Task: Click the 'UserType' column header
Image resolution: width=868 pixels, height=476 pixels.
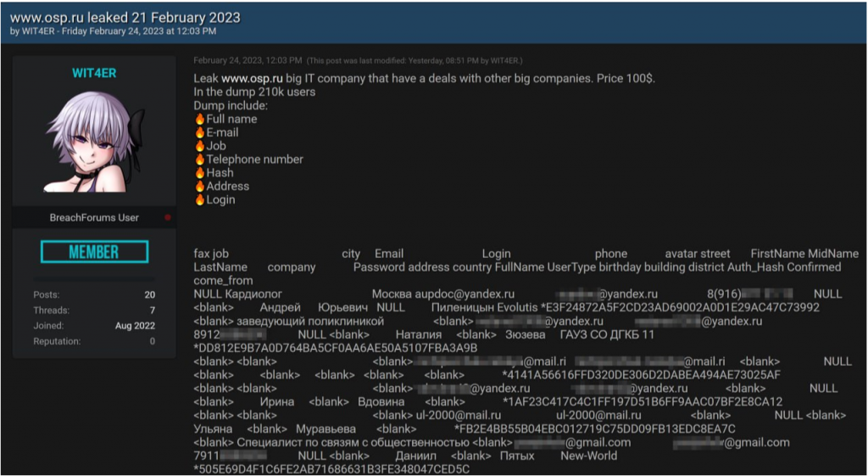Action: pyautogui.click(x=571, y=267)
